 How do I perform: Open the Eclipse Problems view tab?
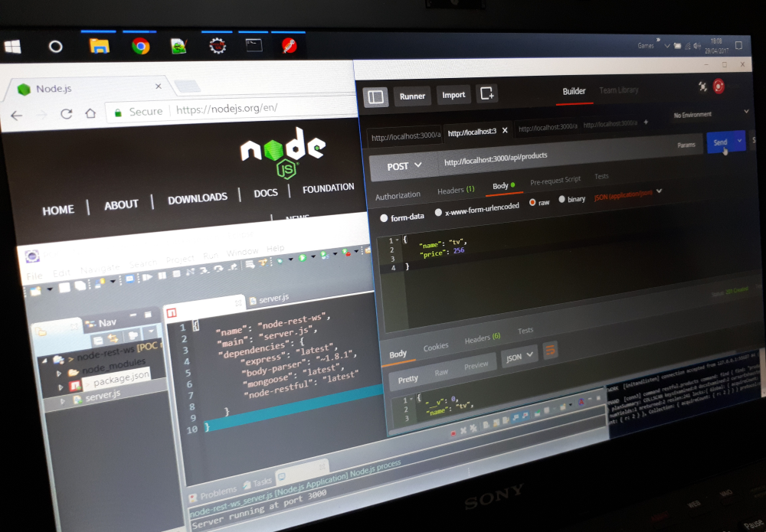click(x=214, y=492)
